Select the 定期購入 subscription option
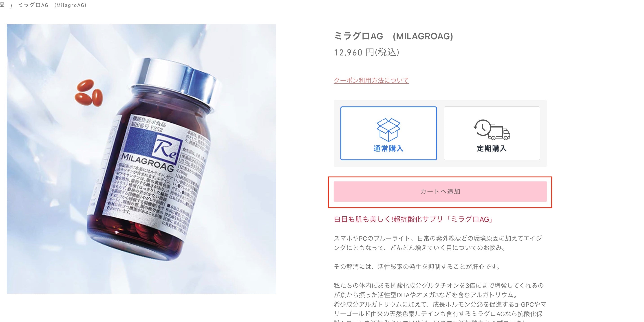 click(492, 133)
